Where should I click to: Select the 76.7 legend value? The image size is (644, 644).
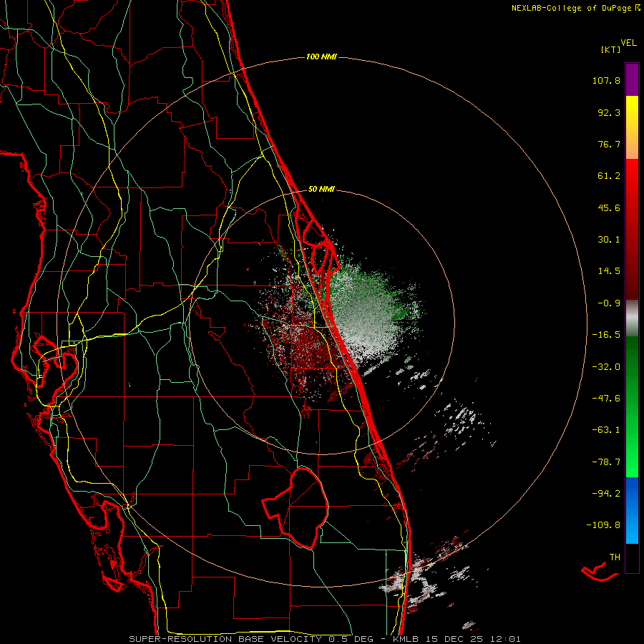point(609,144)
